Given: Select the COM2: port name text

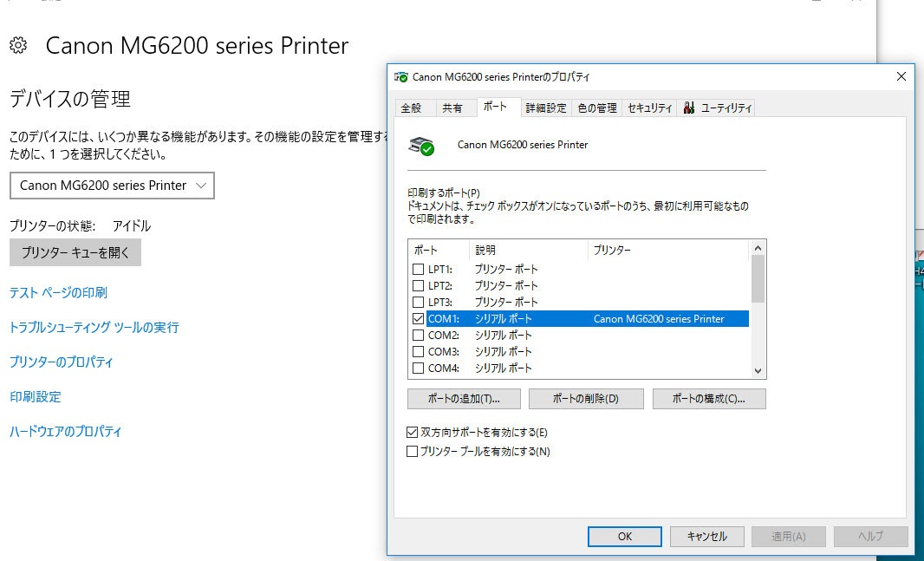Looking at the screenshot, I should [x=443, y=336].
